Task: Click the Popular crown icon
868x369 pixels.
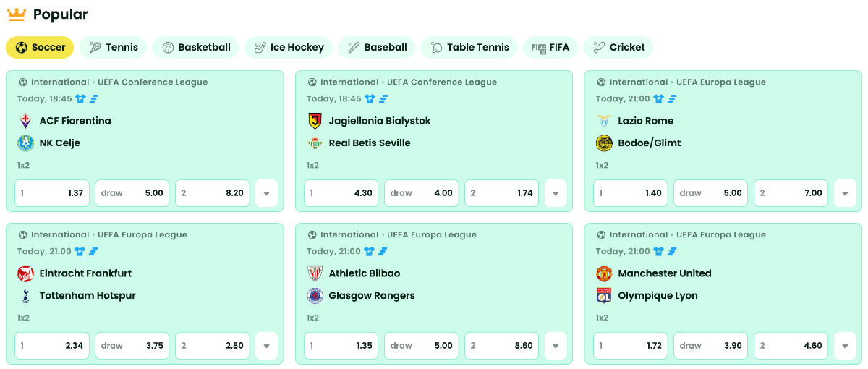Action: pos(16,14)
